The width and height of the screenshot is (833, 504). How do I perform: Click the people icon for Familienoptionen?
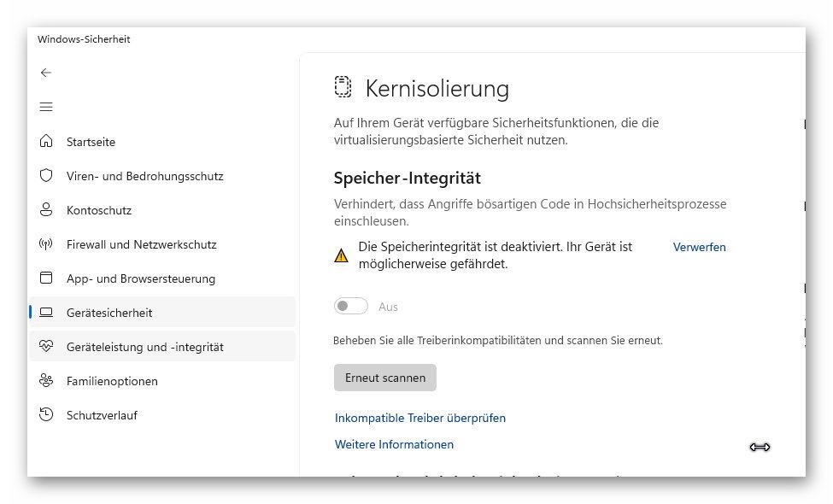(x=46, y=381)
